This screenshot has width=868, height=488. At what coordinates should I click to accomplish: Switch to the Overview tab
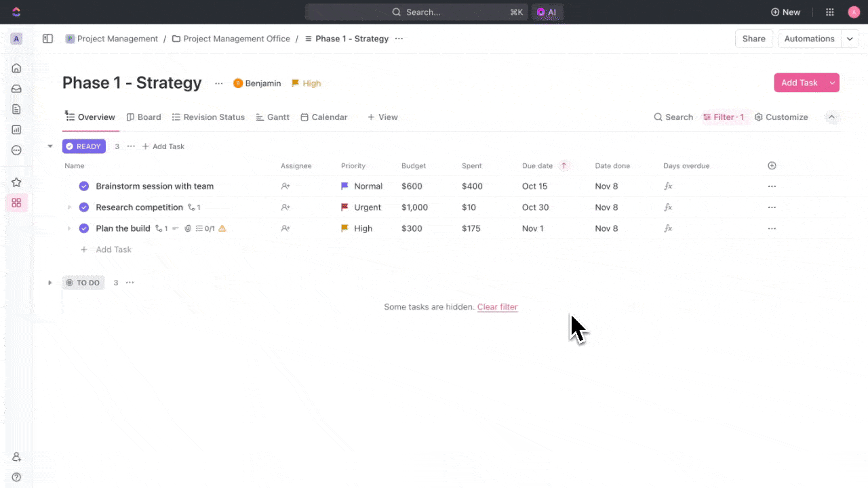pyautogui.click(x=90, y=117)
